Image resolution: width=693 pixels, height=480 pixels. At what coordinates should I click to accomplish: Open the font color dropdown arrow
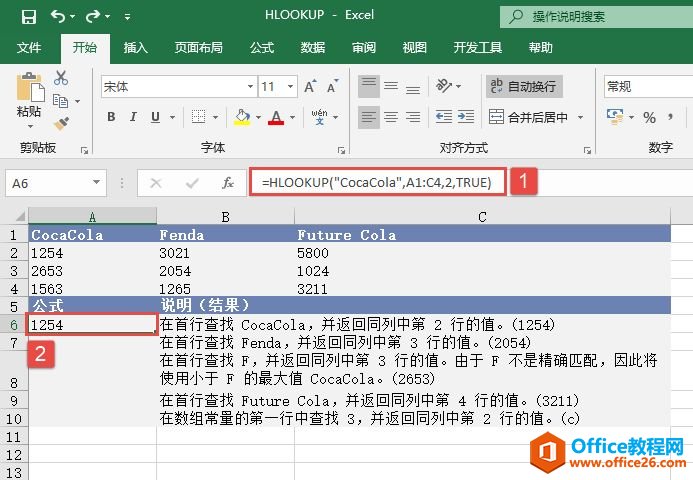(x=293, y=117)
